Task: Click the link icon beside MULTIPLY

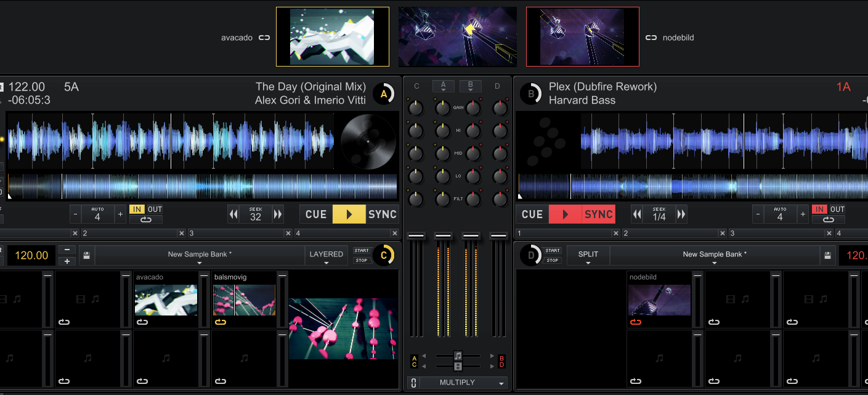Action: pos(414,383)
